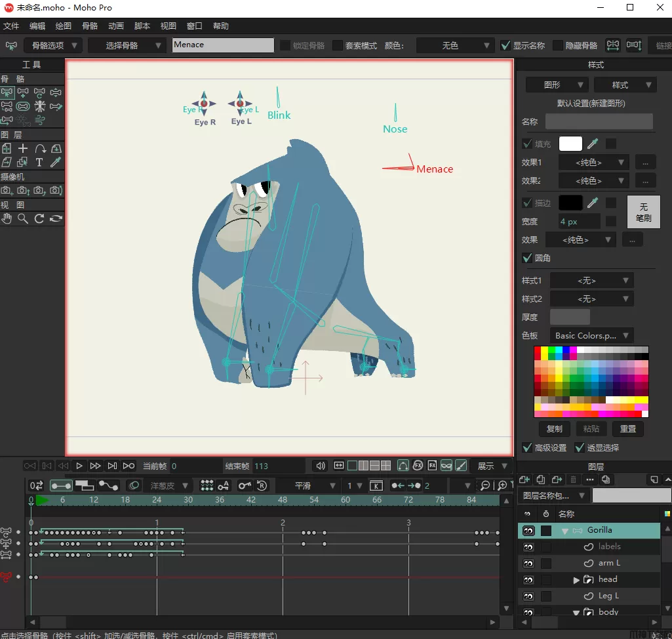This screenshot has width=672, height=639.
Task: Click the white fill color swatch
Action: 570,144
